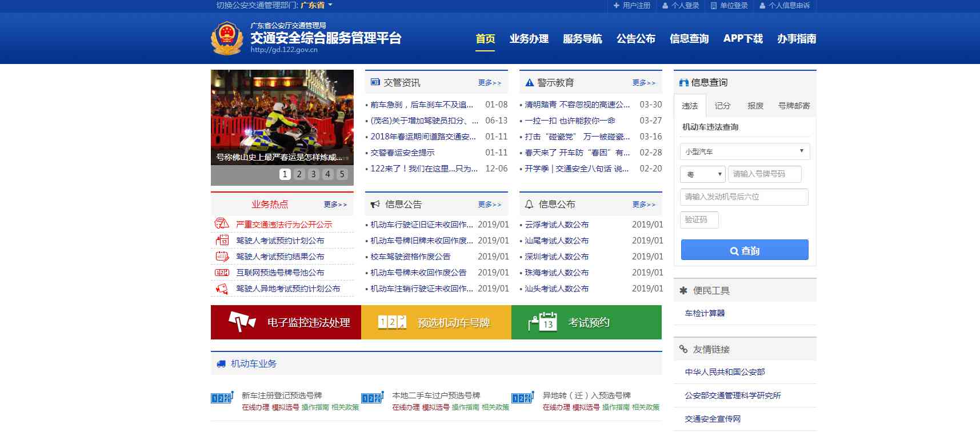Click the 请输入号牌号码 input field
980x432 pixels.
(x=765, y=174)
